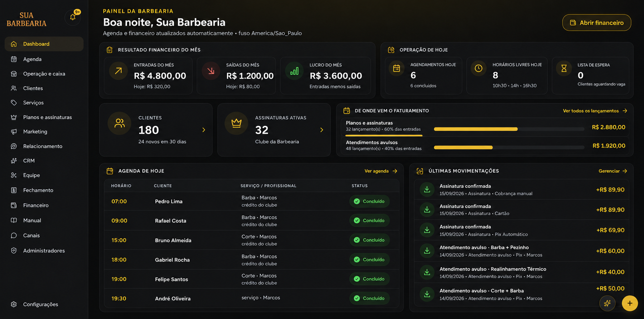Viewport: 644px width, 319px height.
Task: Click the yellow plus floating button
Action: tap(630, 303)
